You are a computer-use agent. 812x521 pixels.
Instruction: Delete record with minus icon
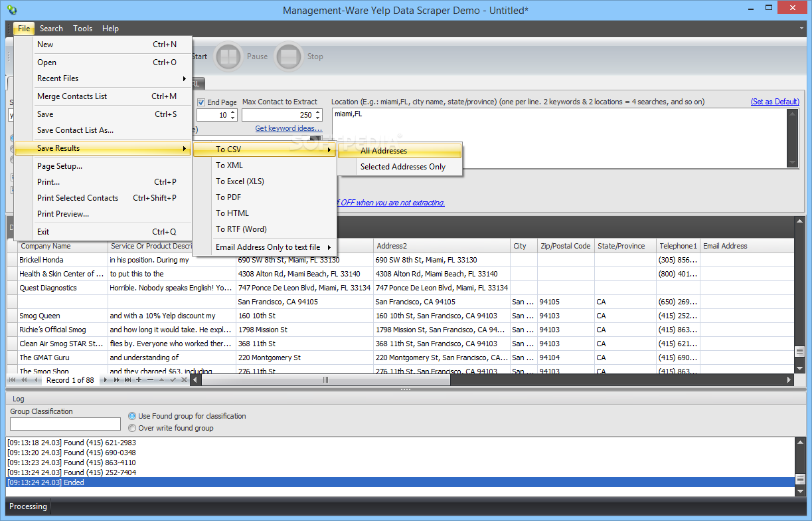pyautogui.click(x=150, y=380)
